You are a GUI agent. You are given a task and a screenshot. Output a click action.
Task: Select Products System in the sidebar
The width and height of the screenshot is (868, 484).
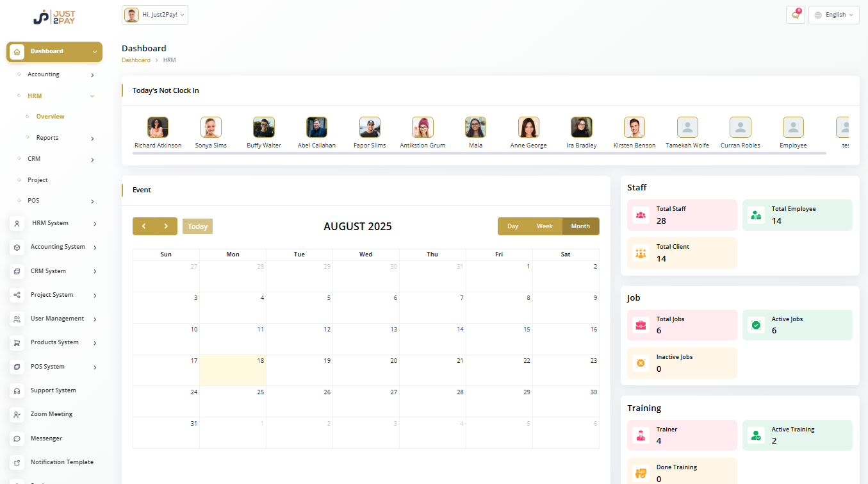click(x=56, y=342)
